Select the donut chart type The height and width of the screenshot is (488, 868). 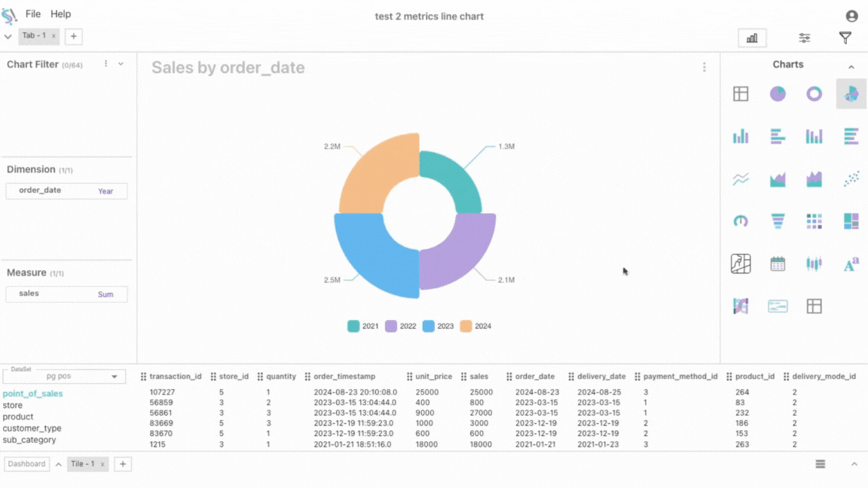pos(814,93)
